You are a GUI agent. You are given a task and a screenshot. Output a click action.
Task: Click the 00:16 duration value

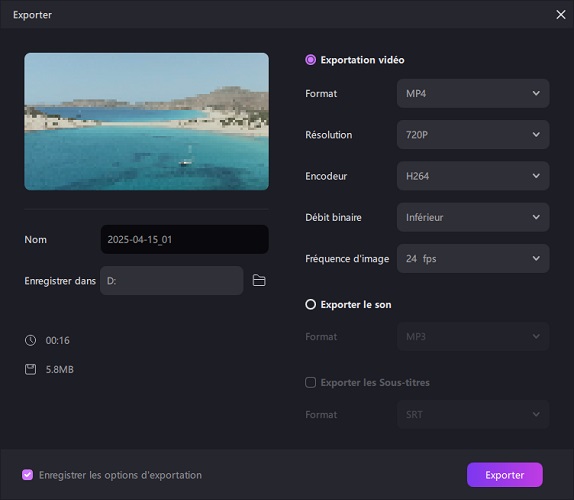[x=57, y=340]
